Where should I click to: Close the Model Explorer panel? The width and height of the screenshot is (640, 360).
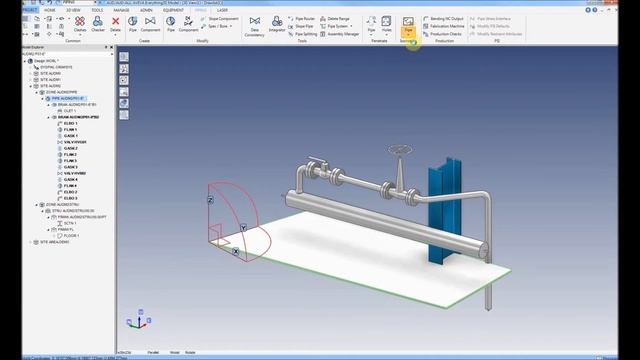tap(111, 47)
